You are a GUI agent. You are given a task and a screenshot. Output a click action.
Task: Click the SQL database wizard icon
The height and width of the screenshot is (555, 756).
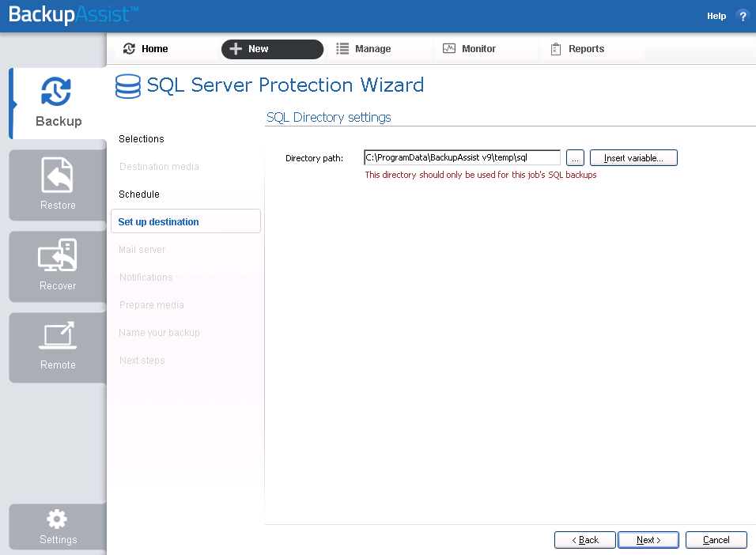(128, 86)
